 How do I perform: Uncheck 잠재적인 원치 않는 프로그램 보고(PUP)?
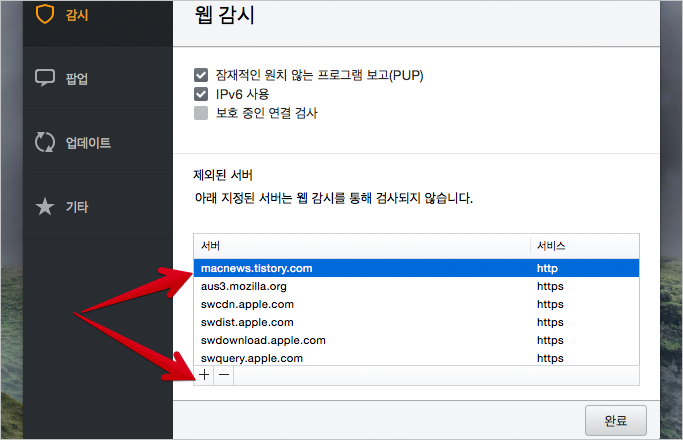click(201, 75)
